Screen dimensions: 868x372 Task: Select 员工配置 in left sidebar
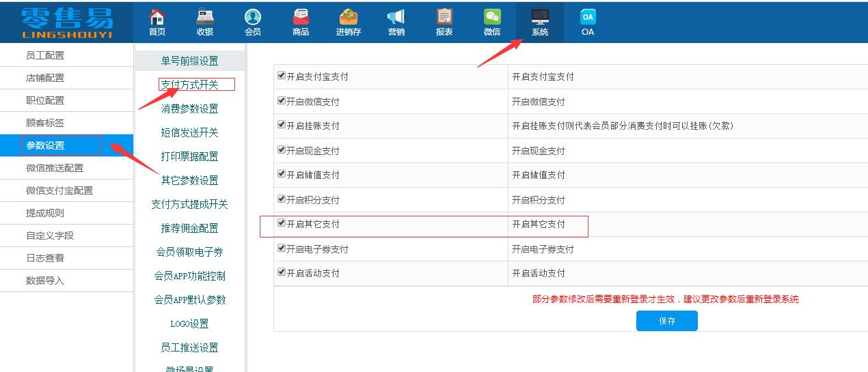click(x=66, y=55)
